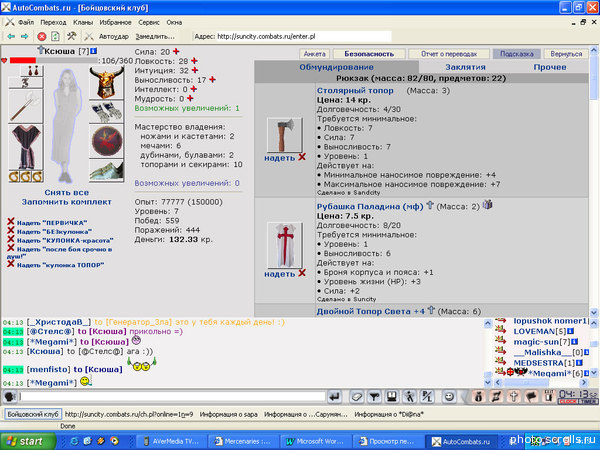This screenshot has height=450, width=600.
Task: Put on Рубашка Паладина via надеть
Action: pyautogui.click(x=280, y=274)
